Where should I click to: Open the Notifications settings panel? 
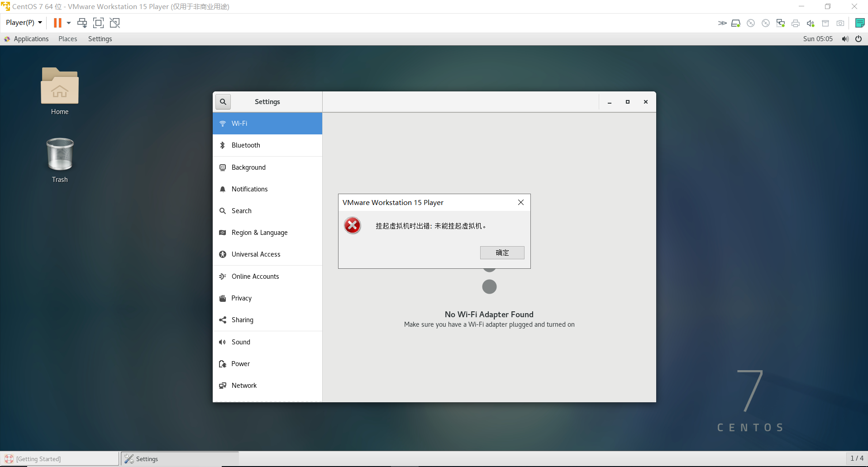pyautogui.click(x=267, y=189)
